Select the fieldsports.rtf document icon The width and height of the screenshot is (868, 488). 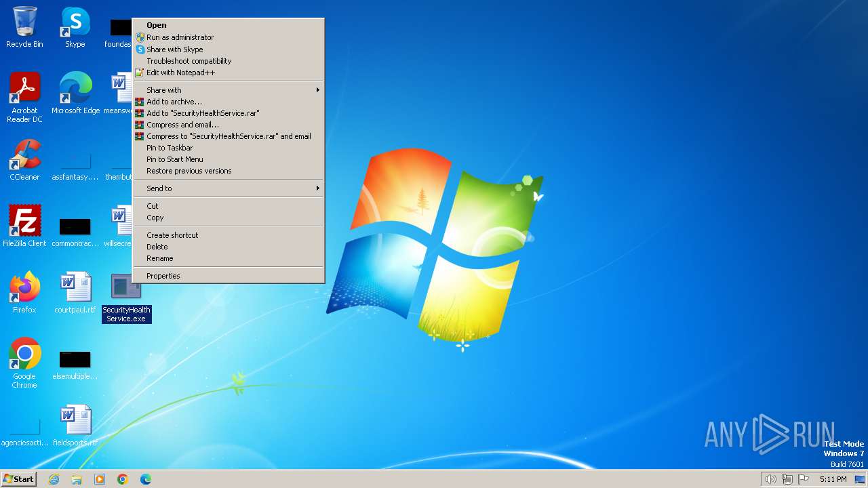click(x=75, y=426)
